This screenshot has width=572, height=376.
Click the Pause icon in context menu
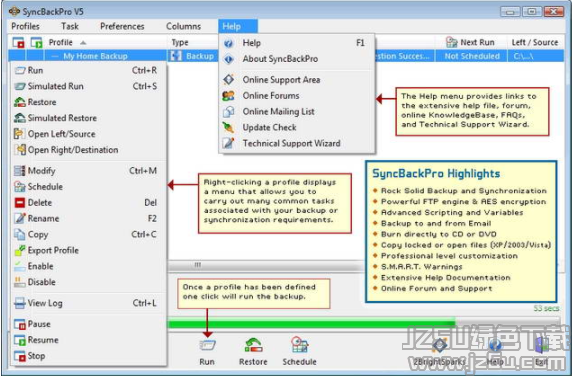(x=20, y=324)
